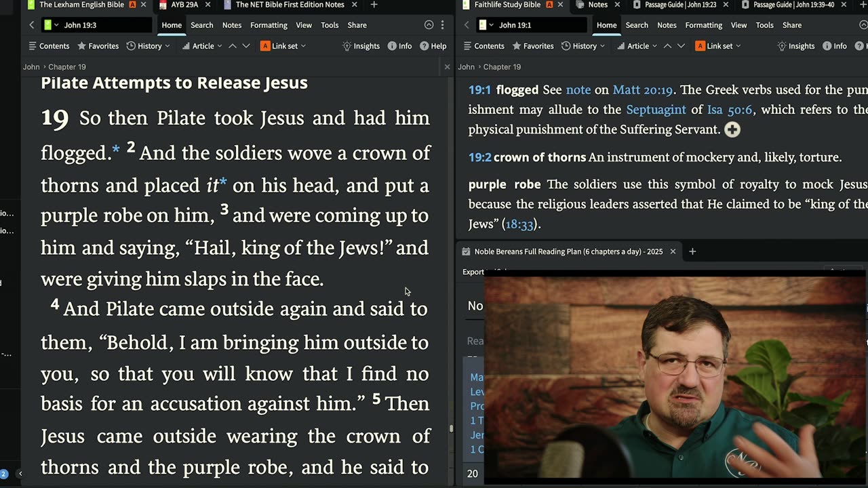Image resolution: width=868 pixels, height=488 pixels.
Task: Open the View ribbon tab in the Lexham panel
Action: point(304,25)
